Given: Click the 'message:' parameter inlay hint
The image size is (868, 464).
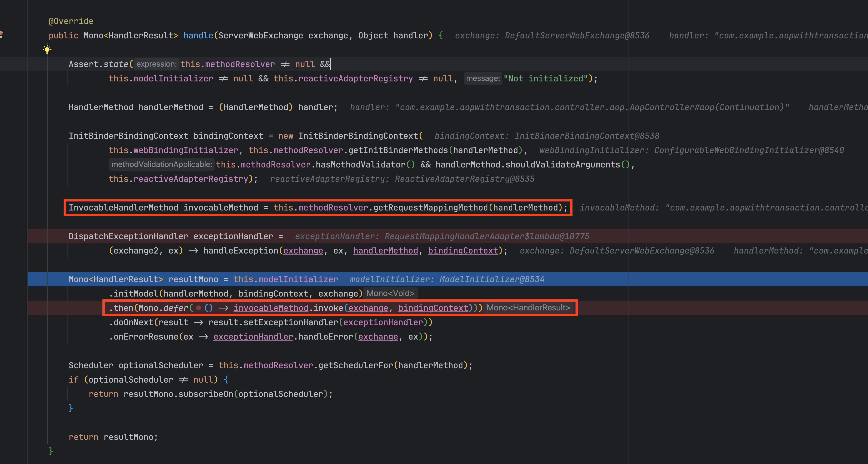Looking at the screenshot, I should 483,78.
